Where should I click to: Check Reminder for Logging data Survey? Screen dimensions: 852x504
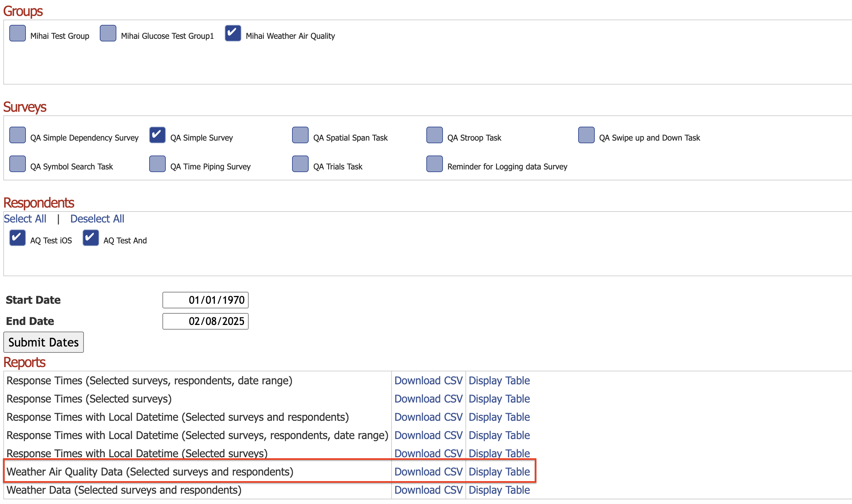(x=434, y=164)
